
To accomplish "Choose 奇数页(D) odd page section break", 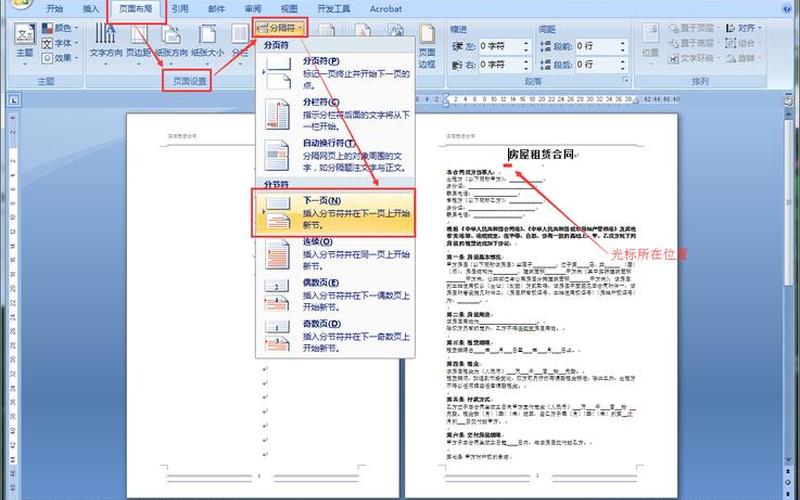I will [335, 336].
